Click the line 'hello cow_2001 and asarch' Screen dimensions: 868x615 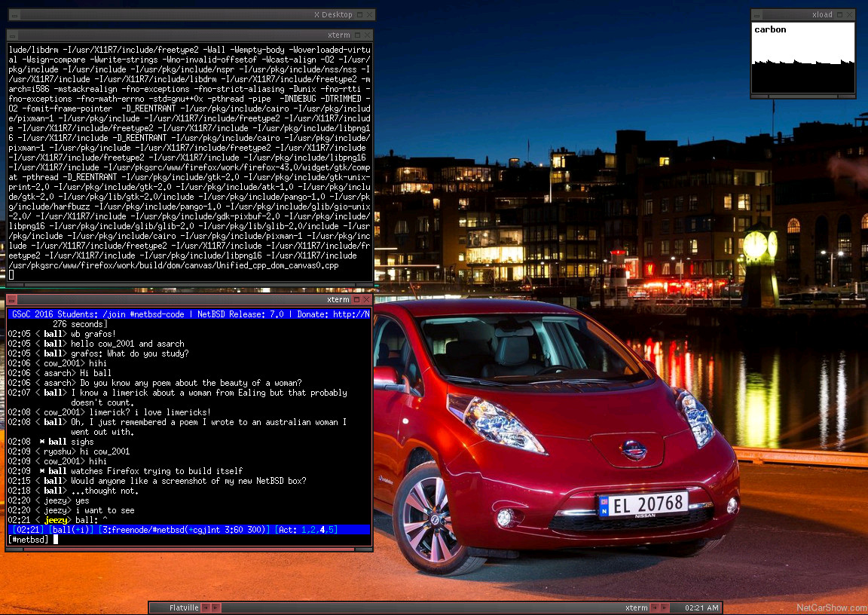[127, 344]
